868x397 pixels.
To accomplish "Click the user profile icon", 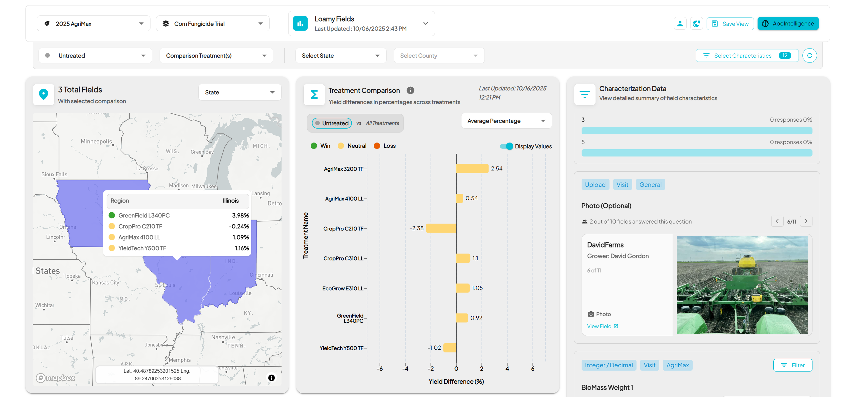I will pos(680,24).
